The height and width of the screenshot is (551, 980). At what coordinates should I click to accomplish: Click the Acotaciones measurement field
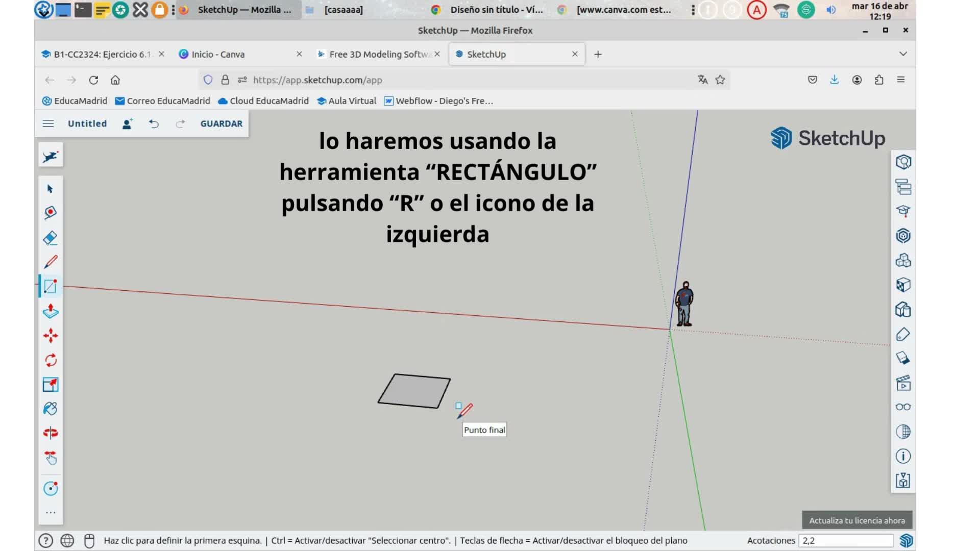tap(846, 540)
